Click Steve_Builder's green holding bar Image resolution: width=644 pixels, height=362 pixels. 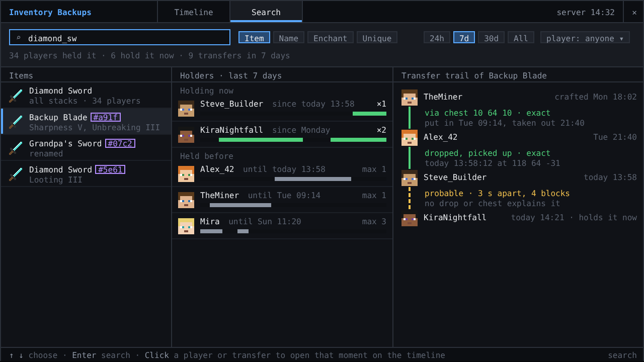point(369,114)
